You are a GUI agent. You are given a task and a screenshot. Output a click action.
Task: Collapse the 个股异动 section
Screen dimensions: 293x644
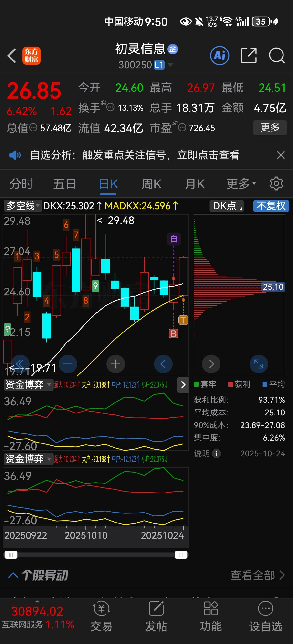(x=13, y=575)
